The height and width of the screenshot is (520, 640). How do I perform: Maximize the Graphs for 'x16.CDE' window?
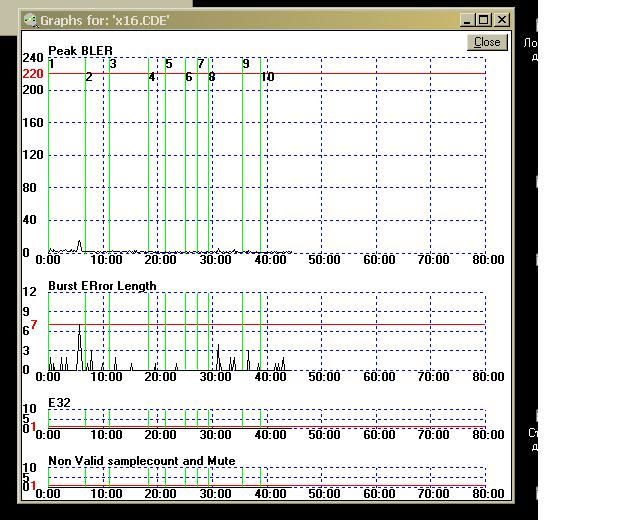coord(485,20)
